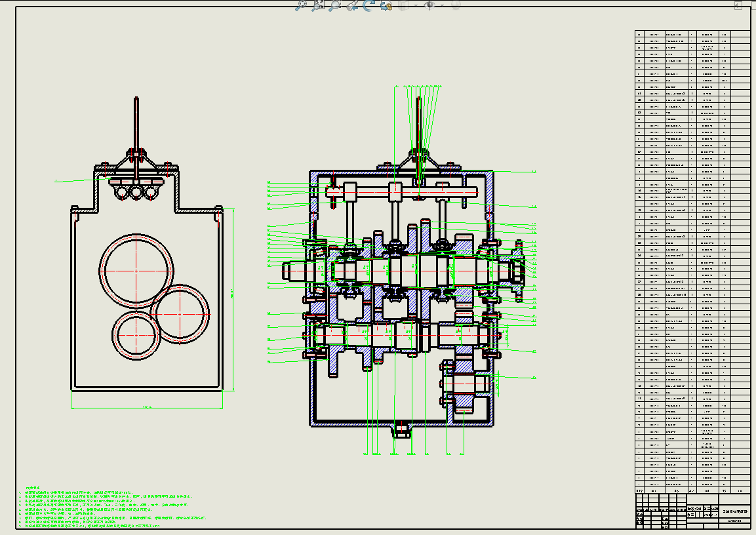This screenshot has height=535, width=756.
Task: Click the Zoom In/Out magnifier icon
Action: click(x=335, y=5)
